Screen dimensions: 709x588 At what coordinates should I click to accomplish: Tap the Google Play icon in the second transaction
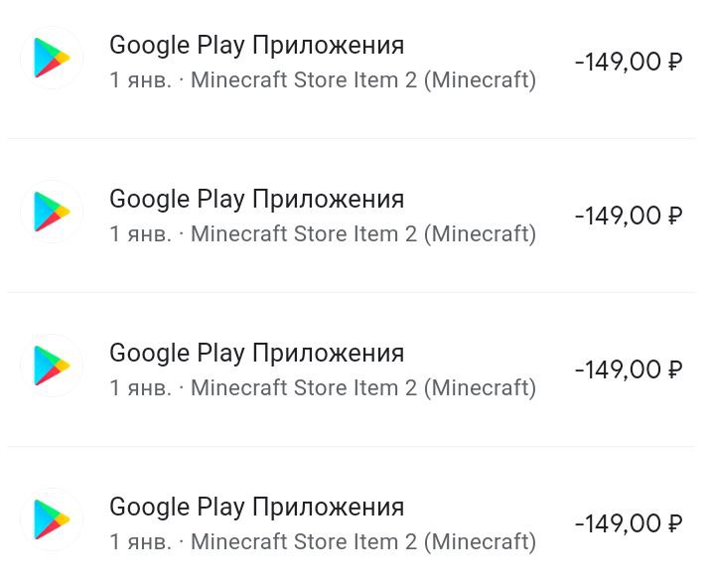(51, 212)
